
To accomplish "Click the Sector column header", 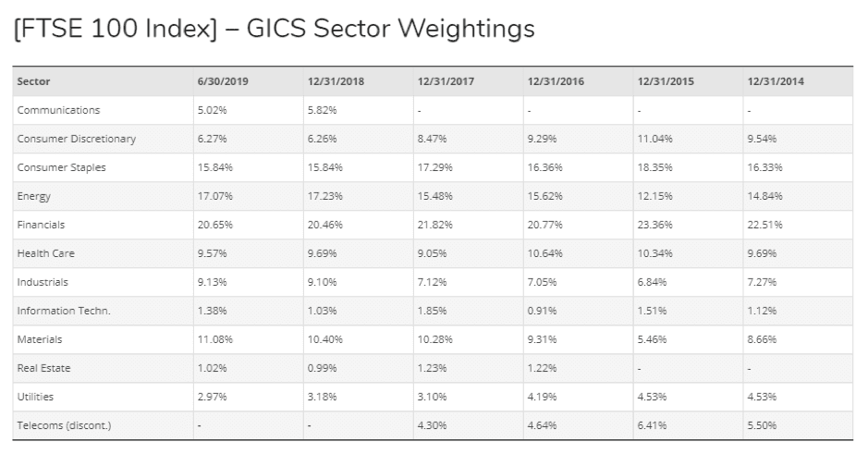I will [33, 81].
